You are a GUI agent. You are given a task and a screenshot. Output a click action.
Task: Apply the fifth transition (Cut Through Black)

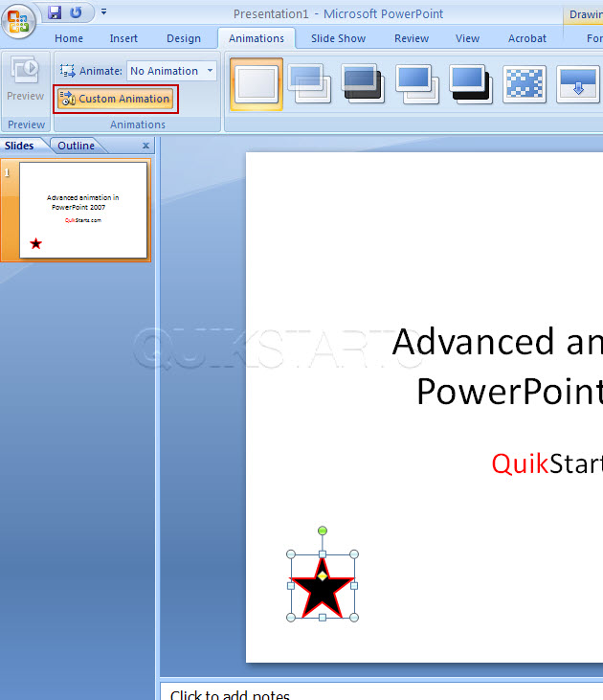(471, 83)
